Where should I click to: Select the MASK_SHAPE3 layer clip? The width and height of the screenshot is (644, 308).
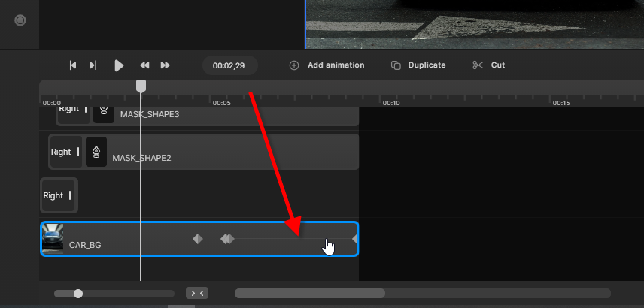pos(208,116)
